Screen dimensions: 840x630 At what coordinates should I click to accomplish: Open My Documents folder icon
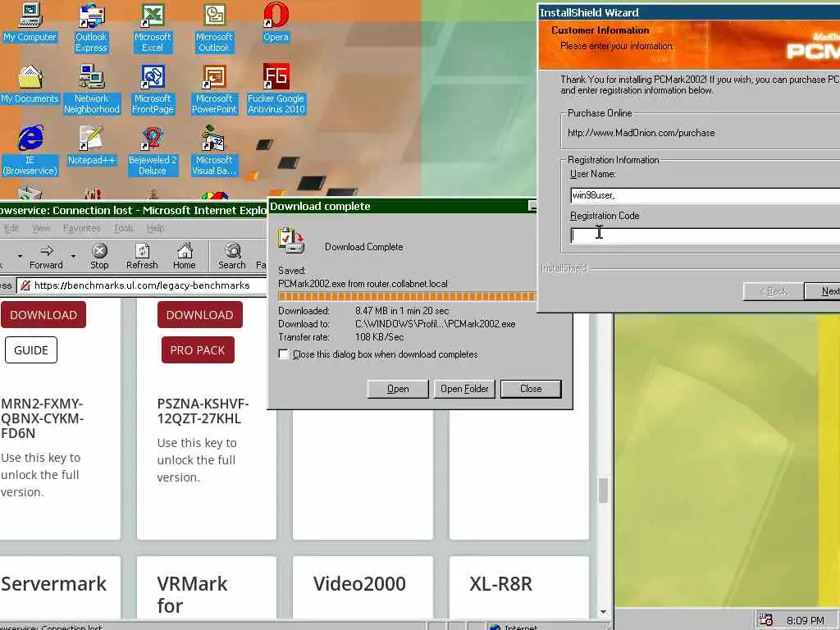coord(30,84)
